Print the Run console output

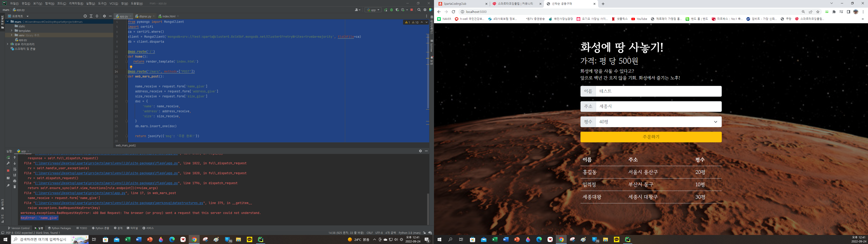coord(14,181)
